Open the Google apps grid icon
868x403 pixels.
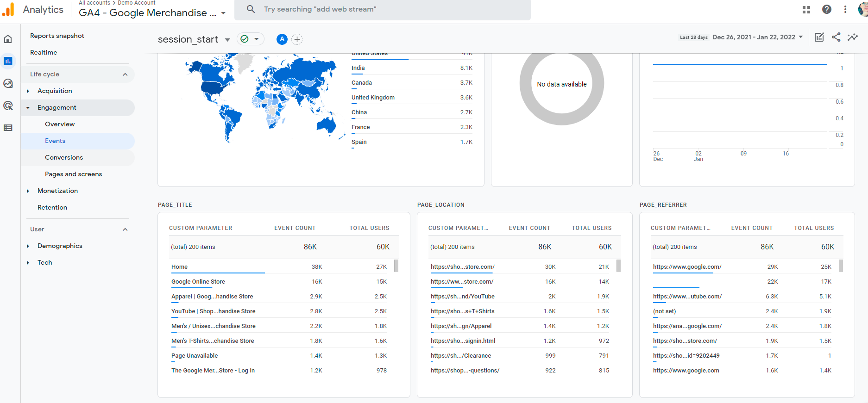[x=806, y=9]
